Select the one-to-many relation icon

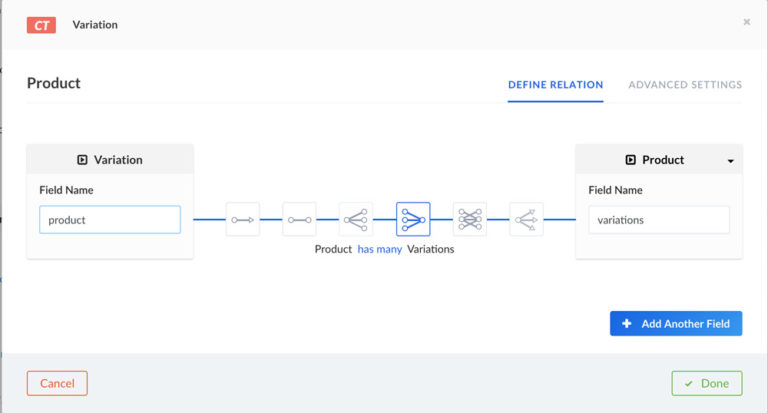pyautogui.click(x=356, y=219)
